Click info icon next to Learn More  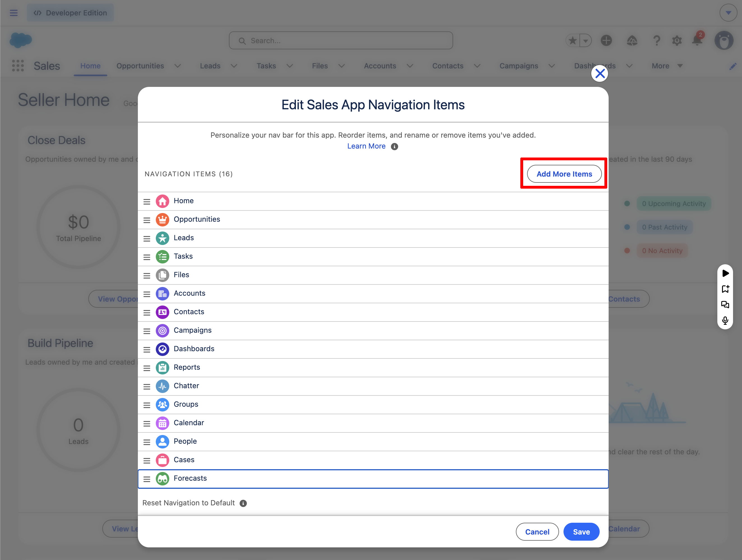pyautogui.click(x=395, y=147)
